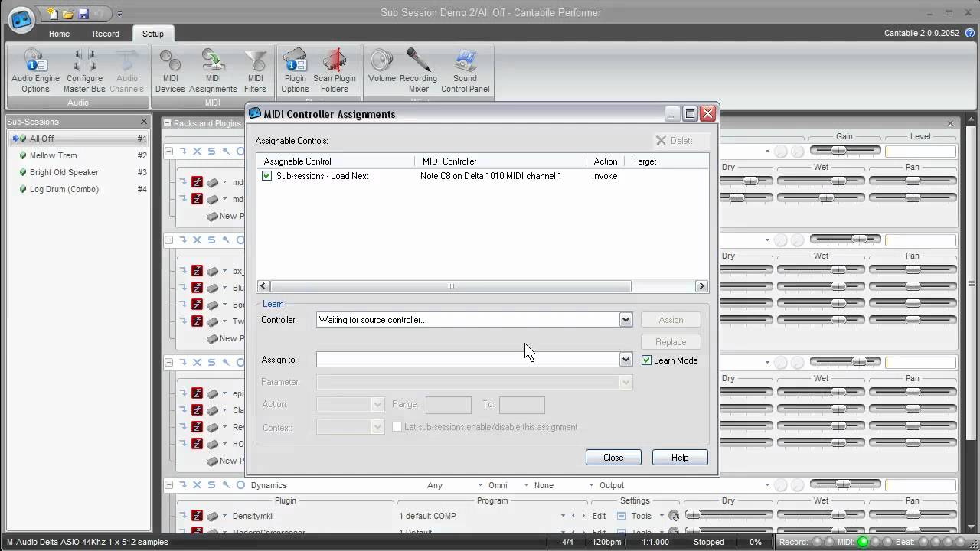This screenshot has width=980, height=551.
Task: Select the Bright Old Speaker sub-session
Action: (x=78, y=172)
